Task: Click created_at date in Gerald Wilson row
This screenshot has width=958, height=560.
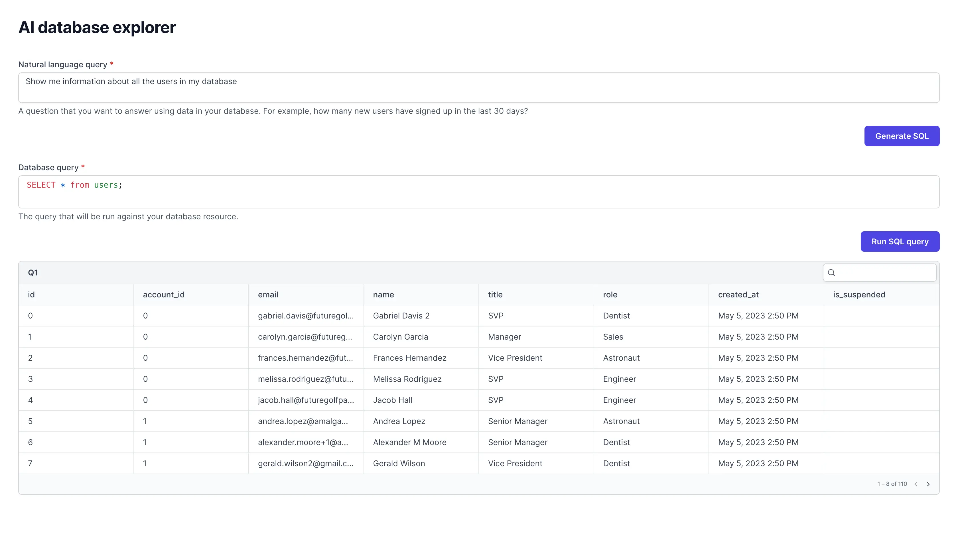Action: [766, 463]
